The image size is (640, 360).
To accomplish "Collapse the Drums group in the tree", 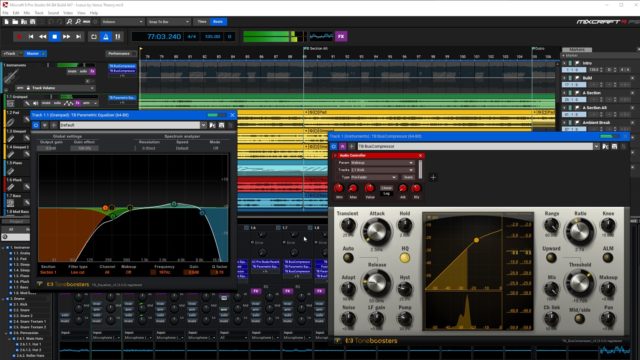I will [x=3, y=299].
